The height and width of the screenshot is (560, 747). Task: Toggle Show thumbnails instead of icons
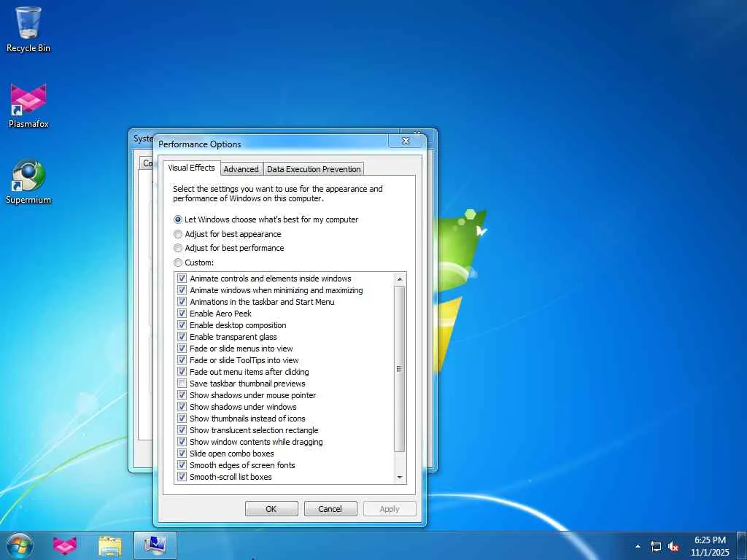(182, 419)
